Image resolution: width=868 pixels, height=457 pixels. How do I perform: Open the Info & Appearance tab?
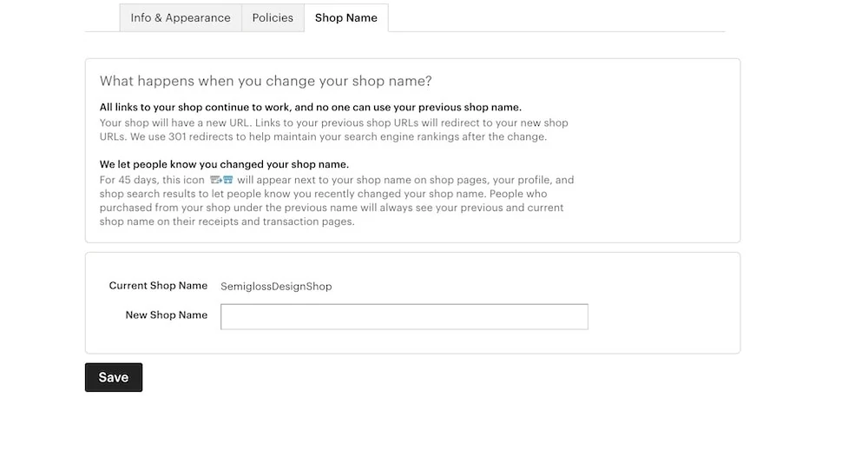181,17
